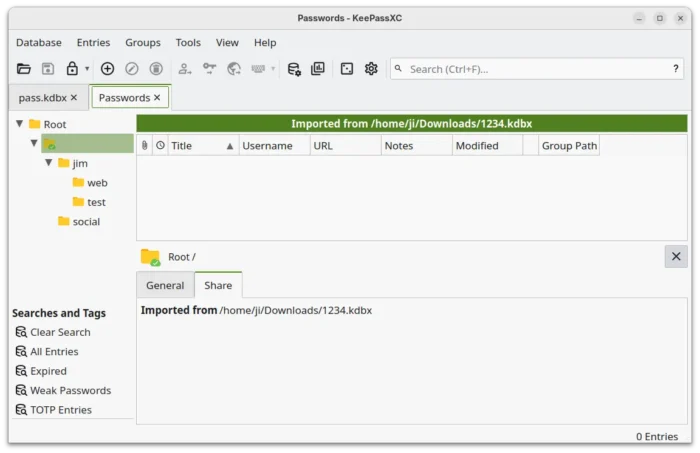Open Database Reports toolbar icon
This screenshot has width=700, height=453.
point(318,69)
